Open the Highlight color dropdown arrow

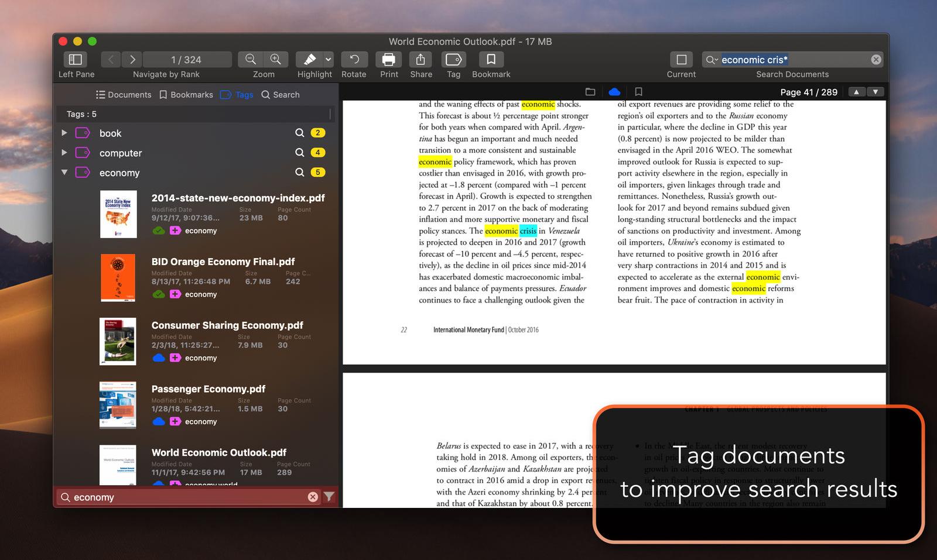tap(329, 59)
